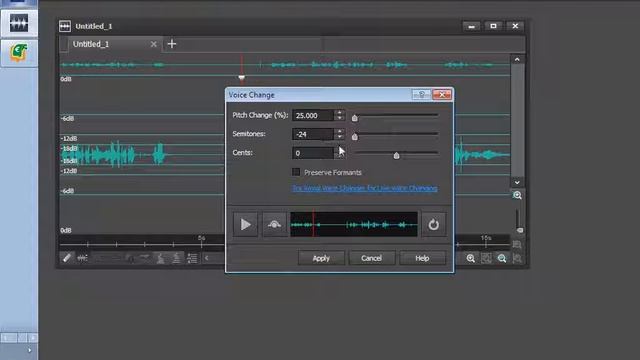Increase Pitch Change with stepper up arrow
640x360 pixels.
(x=340, y=112)
